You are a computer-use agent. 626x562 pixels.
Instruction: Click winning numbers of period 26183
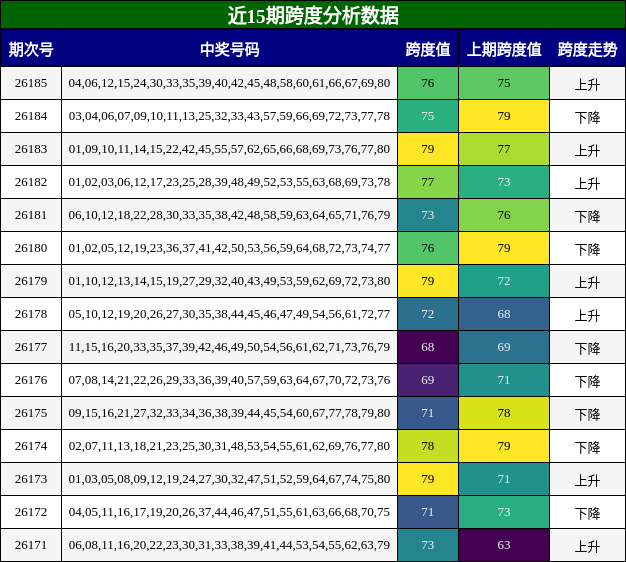[230, 149]
